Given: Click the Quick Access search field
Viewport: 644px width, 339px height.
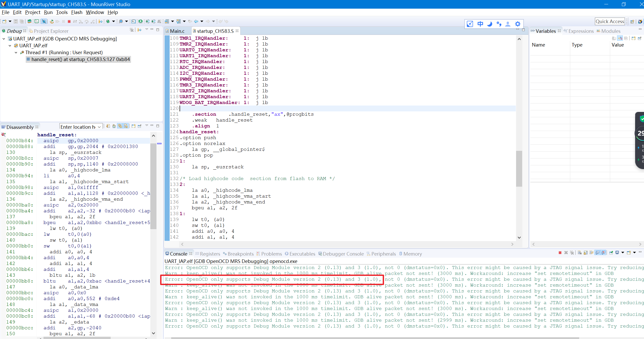Looking at the screenshot, I should pyautogui.click(x=610, y=21).
